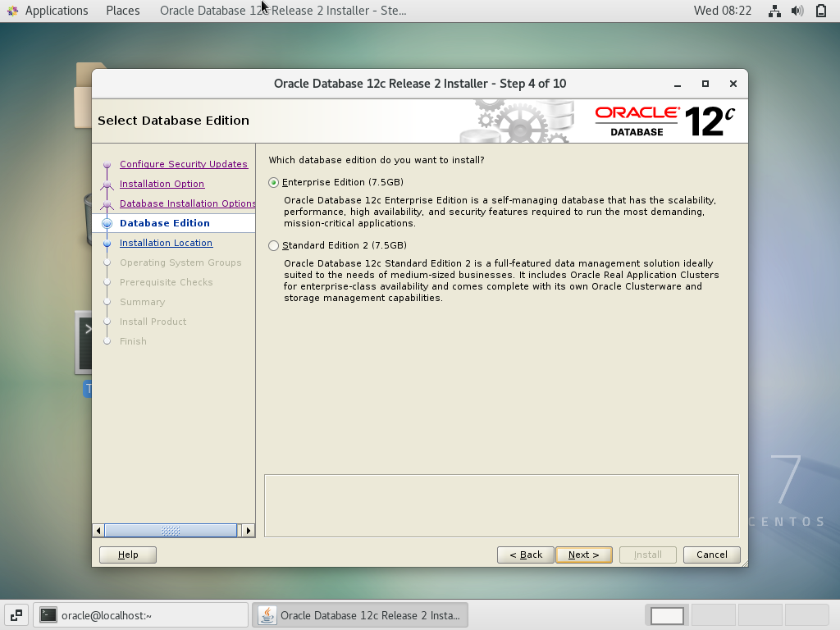Select Enterprise Edition radio button
840x630 pixels.
click(274, 183)
